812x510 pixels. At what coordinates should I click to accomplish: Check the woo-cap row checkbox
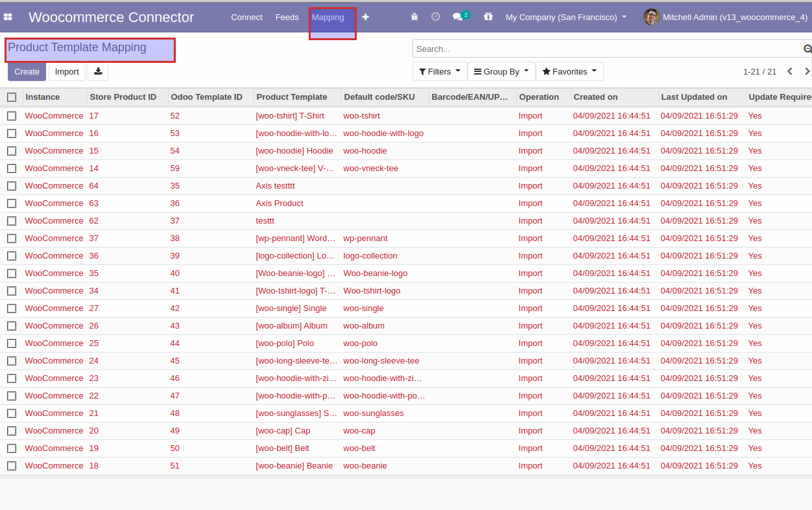[12, 431]
